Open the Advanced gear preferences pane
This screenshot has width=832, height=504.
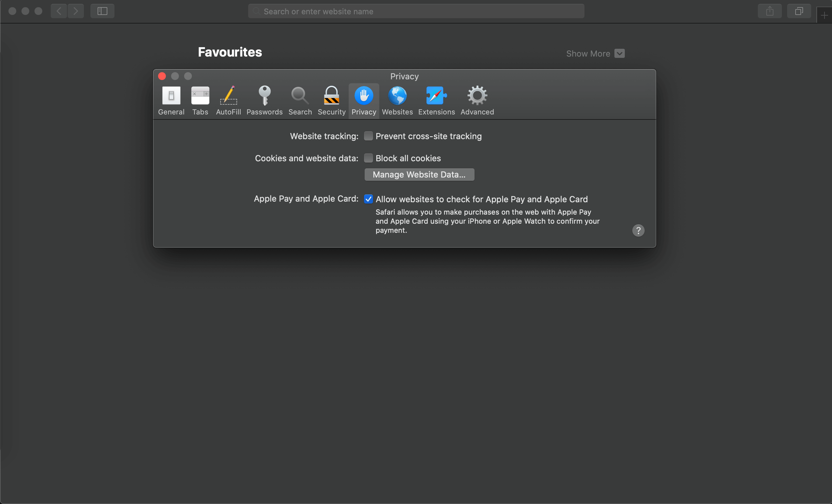[x=477, y=100]
